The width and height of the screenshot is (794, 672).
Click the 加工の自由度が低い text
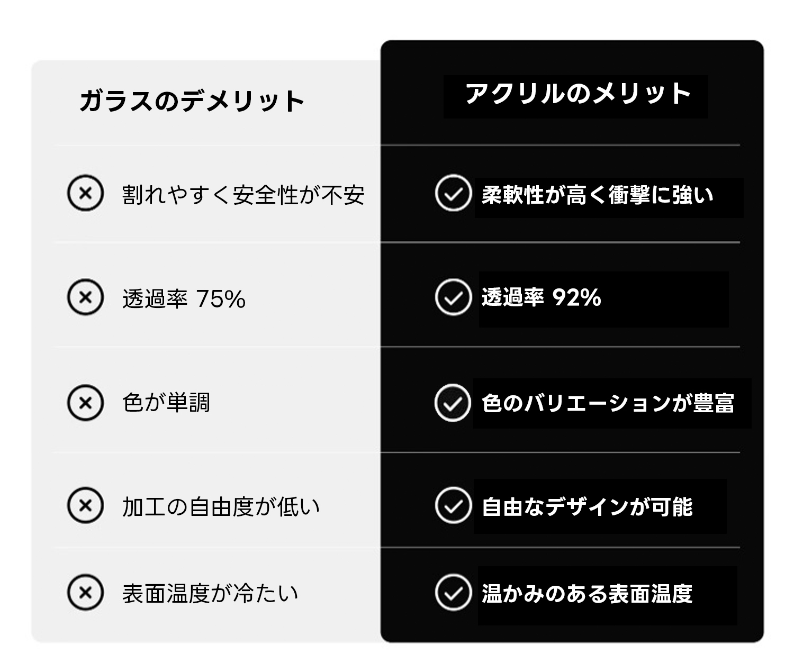pos(221,507)
